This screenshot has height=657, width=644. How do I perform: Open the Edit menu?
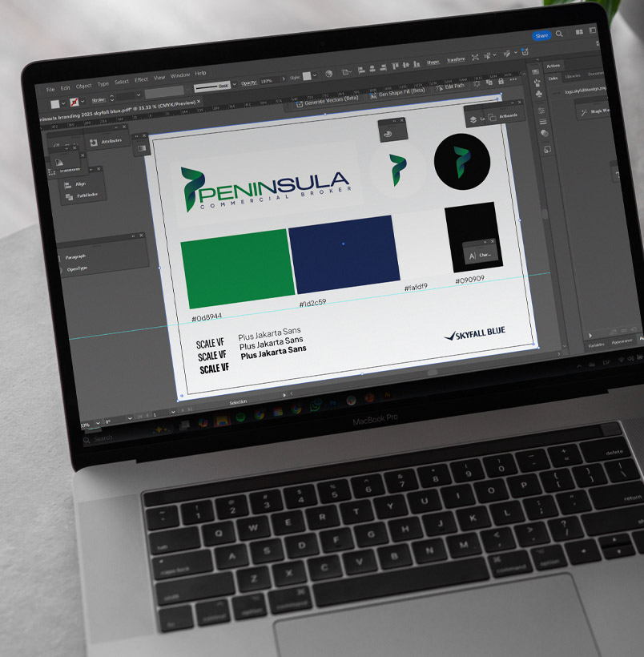pos(66,88)
